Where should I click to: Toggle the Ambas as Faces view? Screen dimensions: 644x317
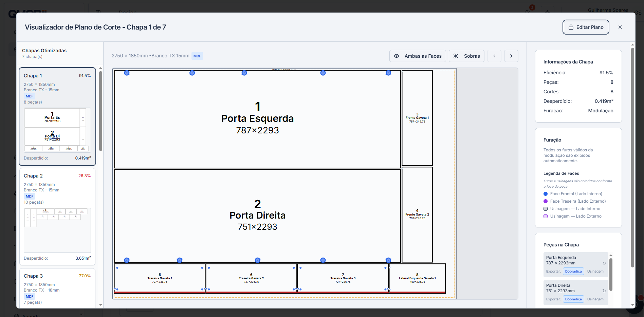point(418,56)
